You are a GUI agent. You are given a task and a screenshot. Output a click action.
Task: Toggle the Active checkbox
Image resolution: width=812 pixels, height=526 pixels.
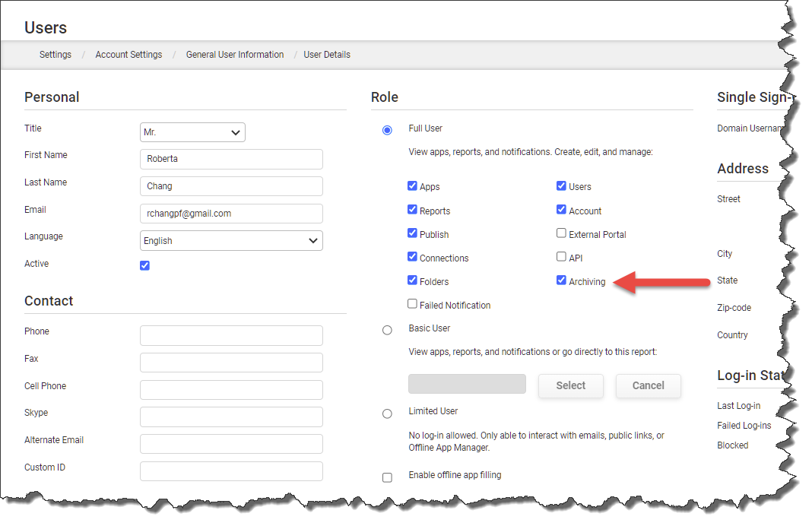(x=145, y=265)
